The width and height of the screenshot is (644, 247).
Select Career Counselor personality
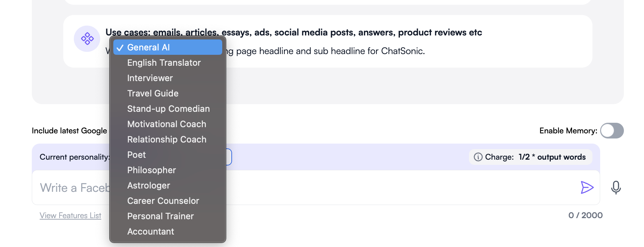click(163, 201)
